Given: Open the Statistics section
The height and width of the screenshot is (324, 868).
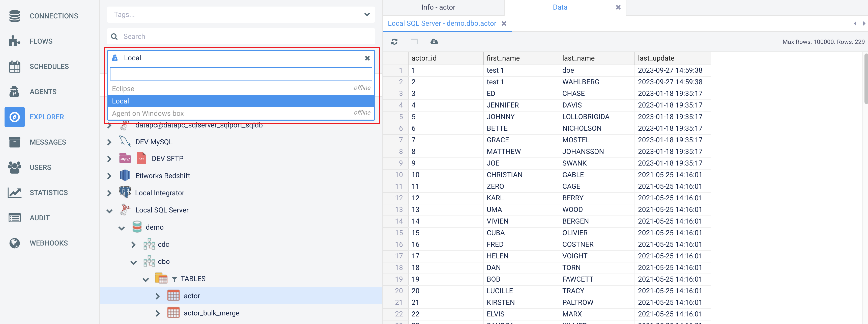Looking at the screenshot, I should point(48,193).
